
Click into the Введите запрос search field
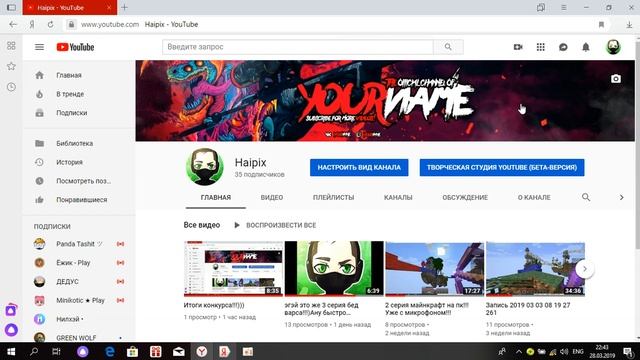click(x=298, y=47)
